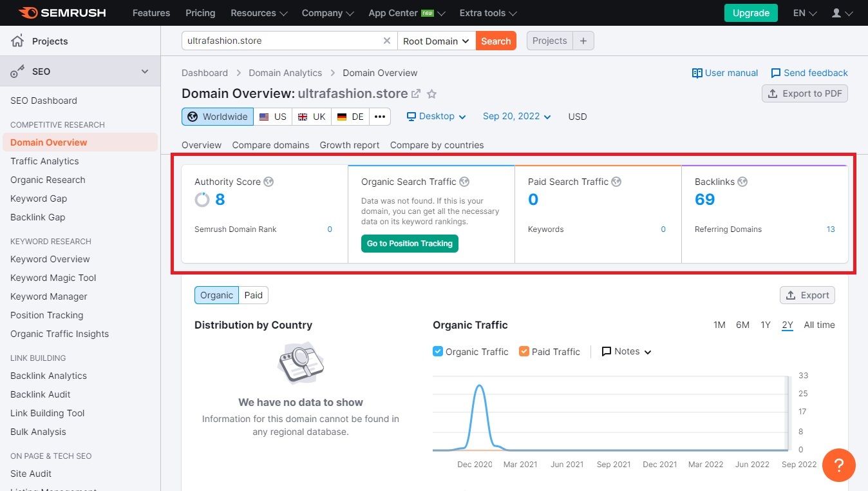This screenshot has width=868, height=491.
Task: Open ultrafashion.store external link icon
Action: point(416,93)
